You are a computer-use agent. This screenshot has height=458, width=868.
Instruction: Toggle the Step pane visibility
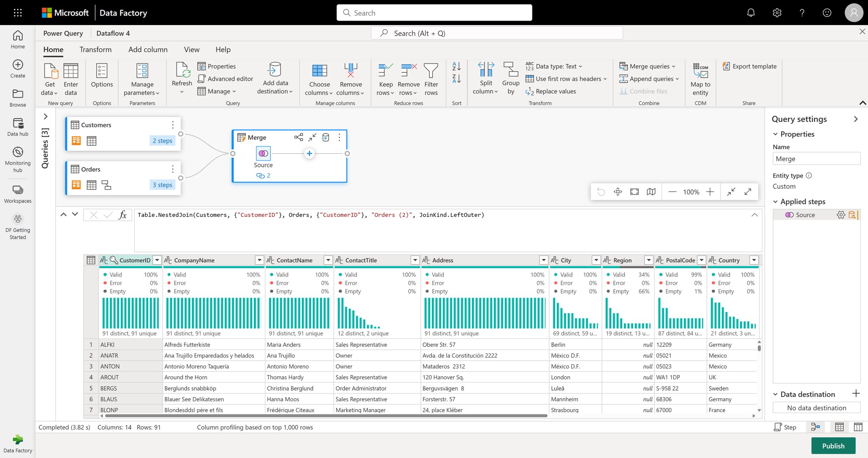(x=785, y=427)
